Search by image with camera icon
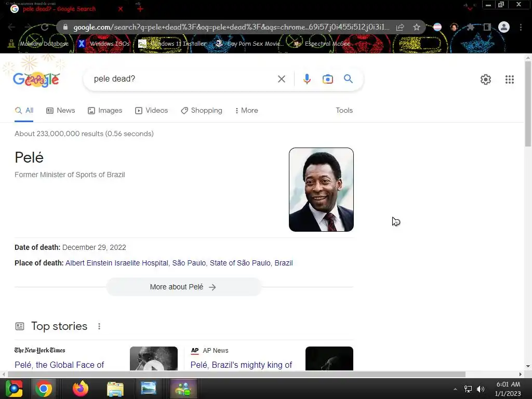The height and width of the screenshot is (399, 532). 327,79
